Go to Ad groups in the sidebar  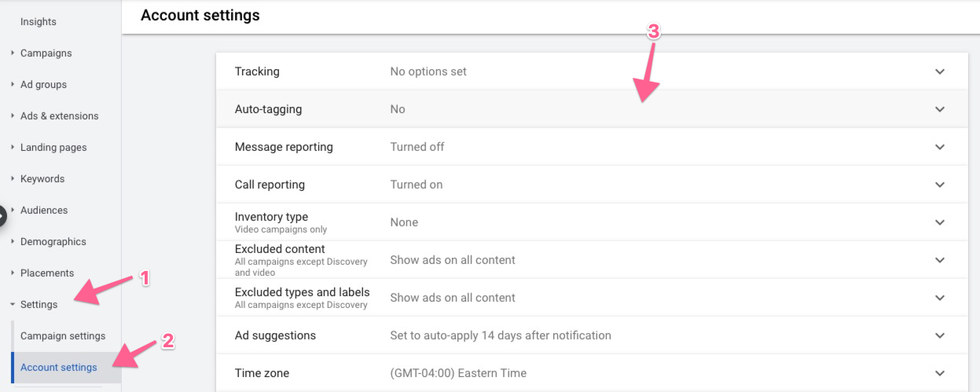(x=43, y=85)
